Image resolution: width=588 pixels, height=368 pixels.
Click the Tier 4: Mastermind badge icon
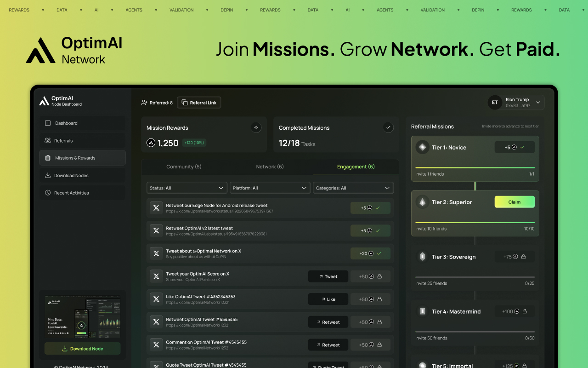pyautogui.click(x=422, y=311)
